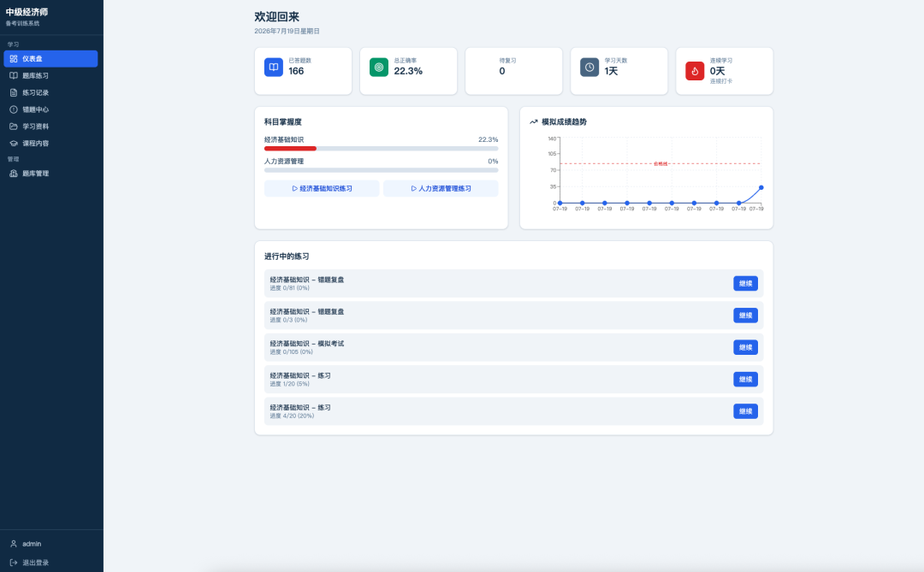Continue the 练习 session with progress 4/20
Image resolution: width=924 pixels, height=572 pixels.
[x=745, y=411]
